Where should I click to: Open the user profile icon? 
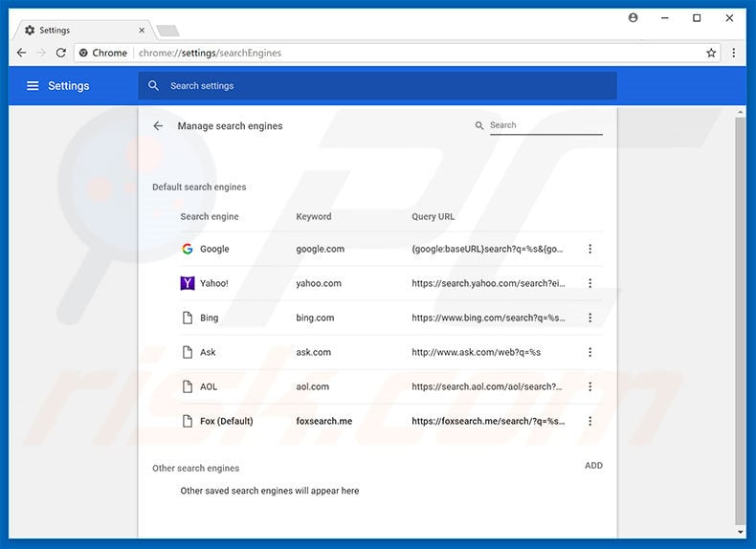click(x=634, y=18)
